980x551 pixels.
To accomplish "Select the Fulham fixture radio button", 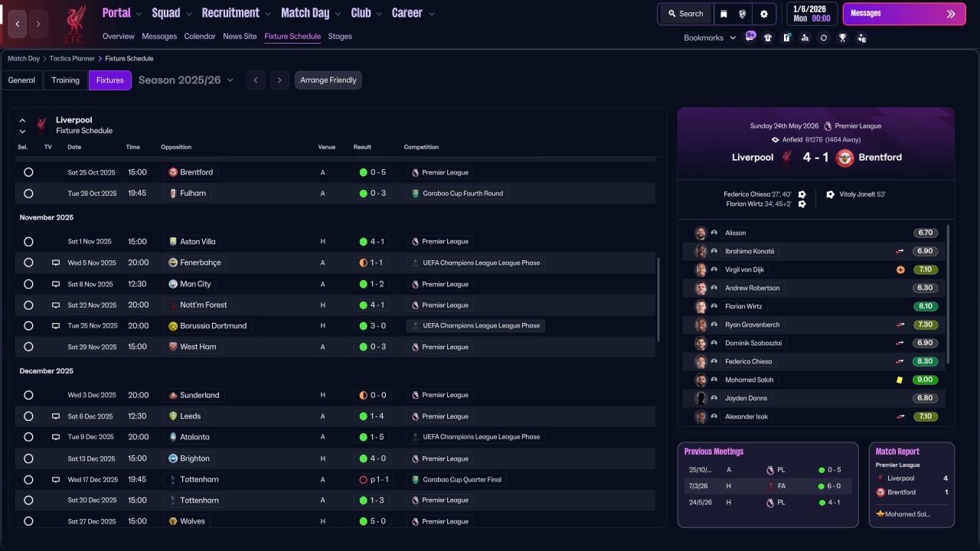I will (x=28, y=194).
